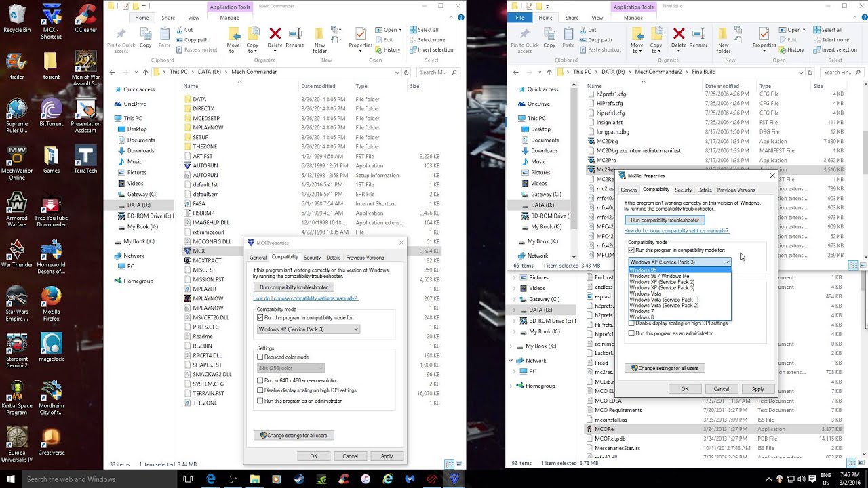Screen dimensions: 868x488
Task: Select Mozilla Firefox desktop icon
Action: pos(51,304)
